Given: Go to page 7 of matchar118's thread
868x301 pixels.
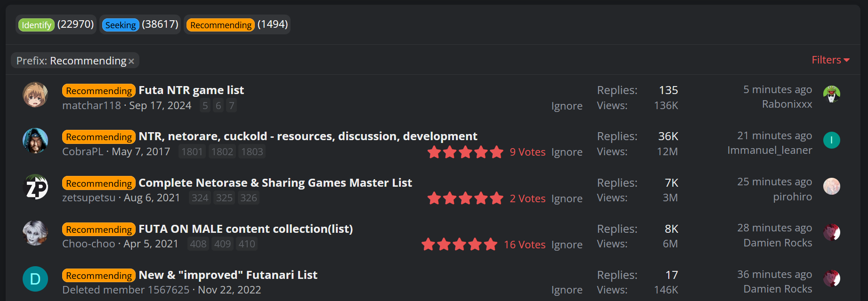Looking at the screenshot, I should [231, 106].
